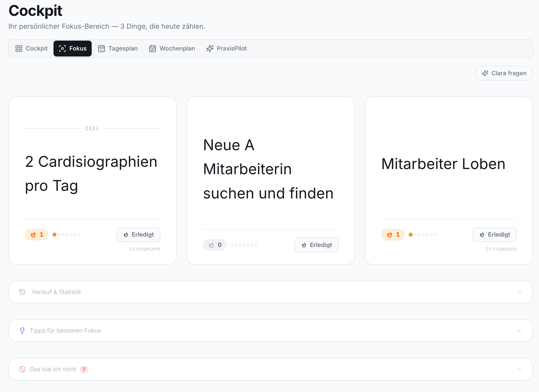Expand Verlauf & Statistik section
Screen dimensions: 539x392
271,292
